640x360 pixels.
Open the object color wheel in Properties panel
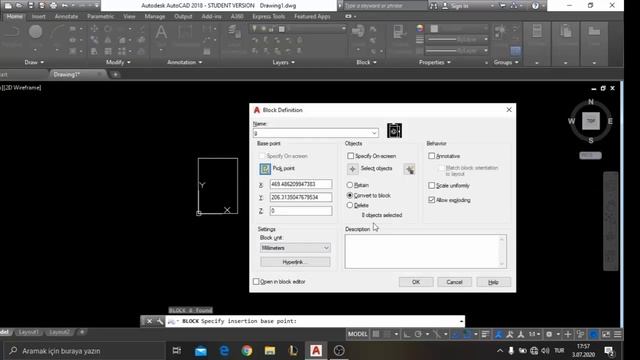pos(420,28)
